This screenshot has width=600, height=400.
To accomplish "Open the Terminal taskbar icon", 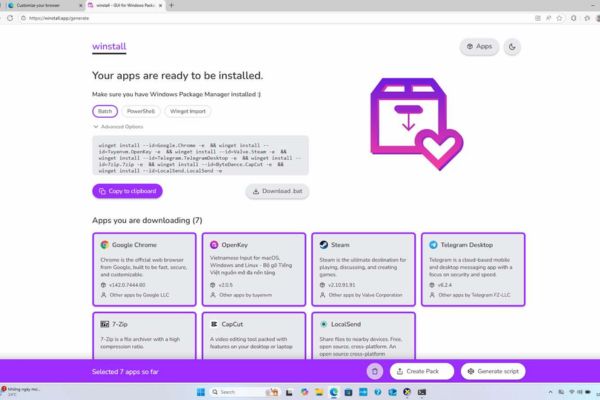I will 422,392.
